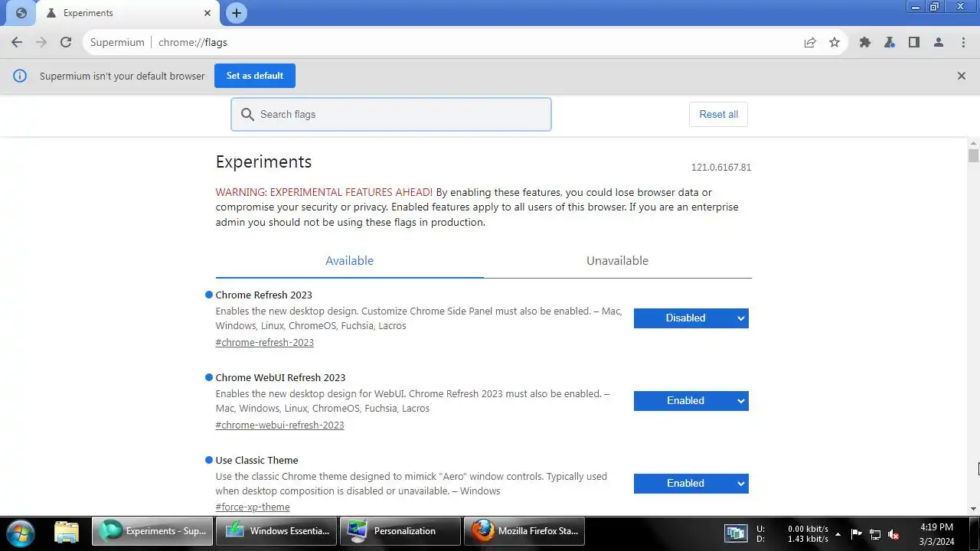Click the Experiments page heading

point(263,162)
